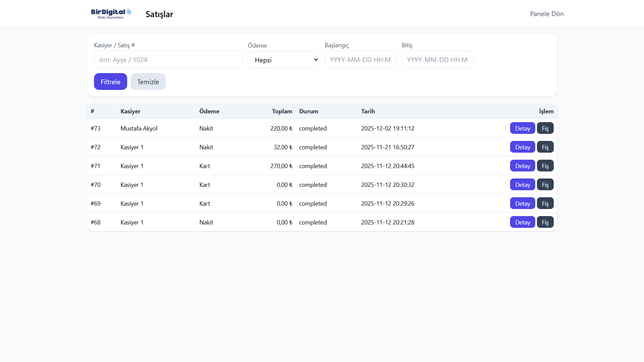Viewport: 644px width, 362px height.
Task: Go back via Panele Dön link
Action: [x=547, y=14]
